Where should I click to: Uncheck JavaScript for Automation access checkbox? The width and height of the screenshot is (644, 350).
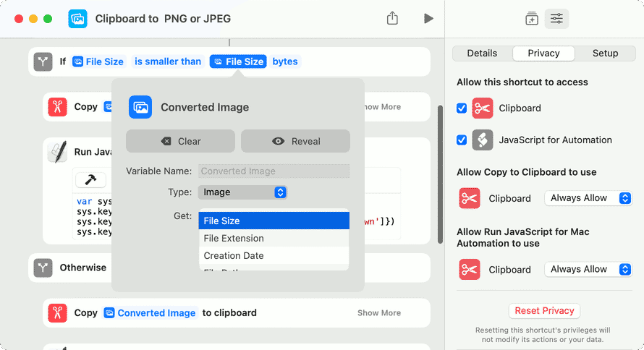coord(462,140)
